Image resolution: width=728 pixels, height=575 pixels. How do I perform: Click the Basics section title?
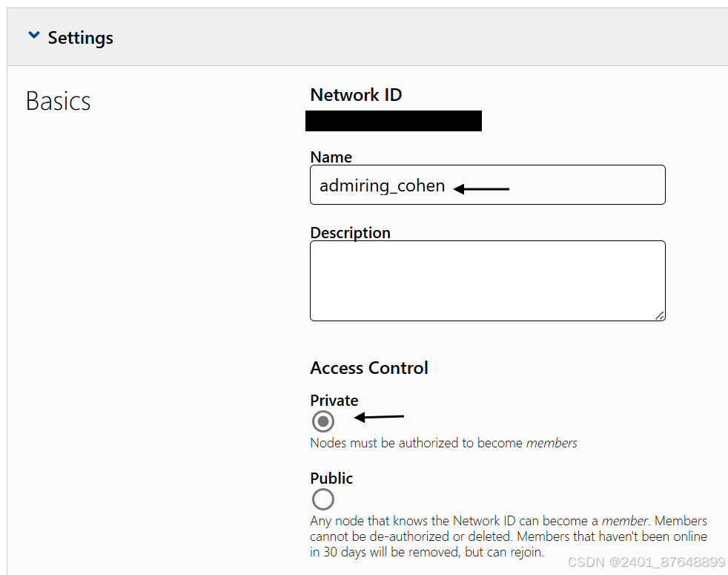[x=58, y=101]
